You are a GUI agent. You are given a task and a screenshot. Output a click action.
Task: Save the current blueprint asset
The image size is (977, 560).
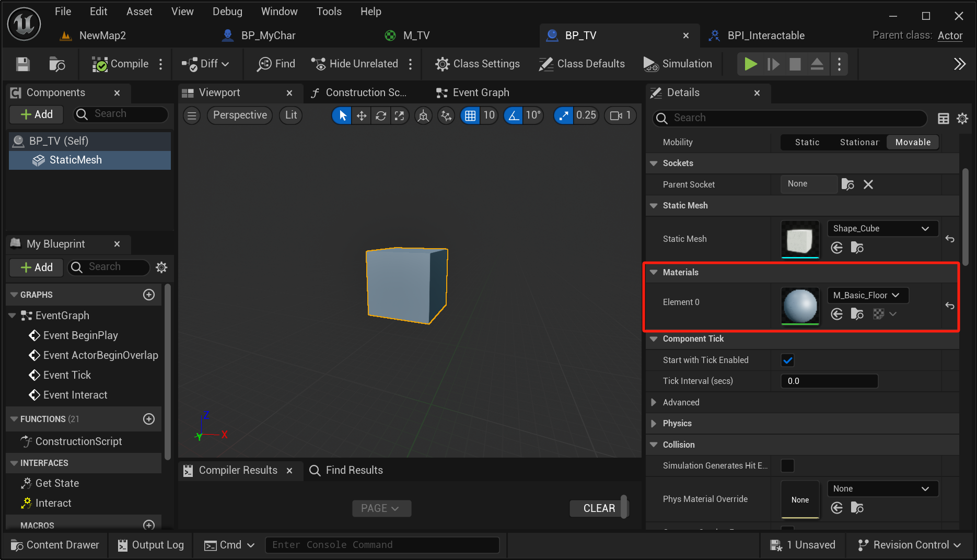(22, 64)
